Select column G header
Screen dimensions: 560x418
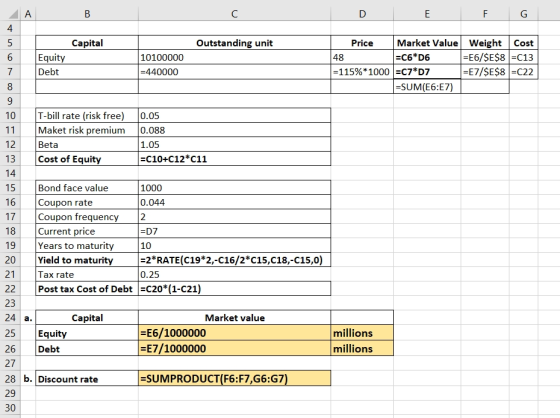tap(523, 14)
